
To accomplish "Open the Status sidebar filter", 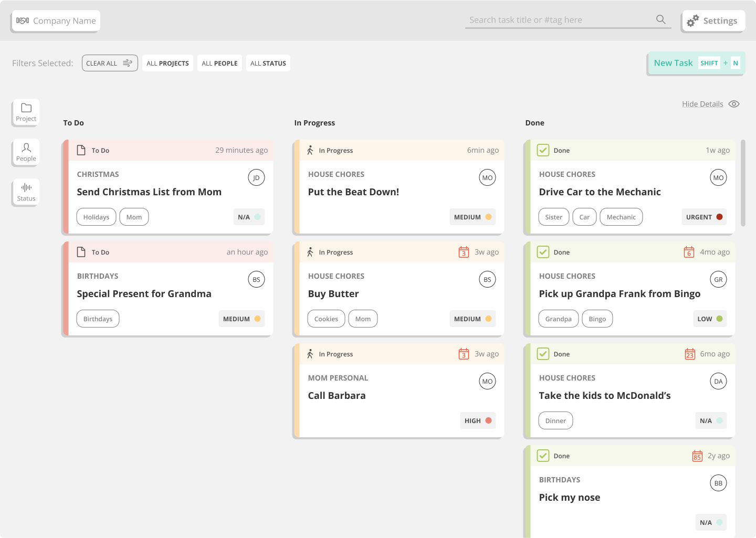I will tap(26, 192).
